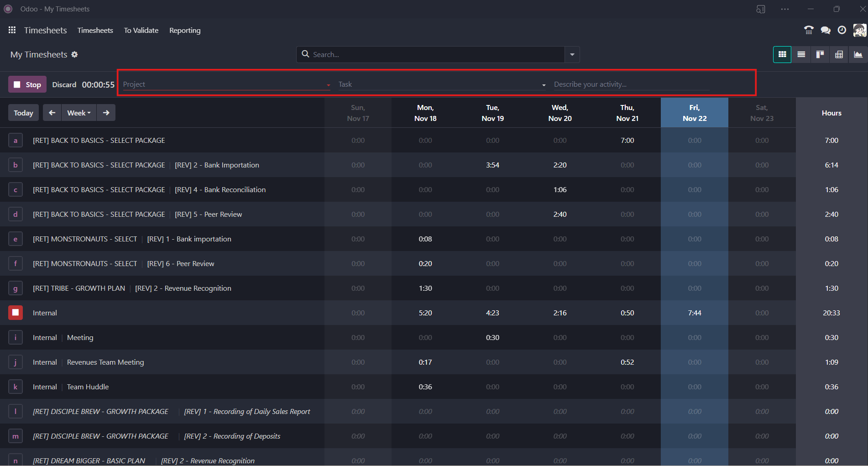This screenshot has height=466, width=868.
Task: Open the Reporting menu
Action: tap(185, 31)
